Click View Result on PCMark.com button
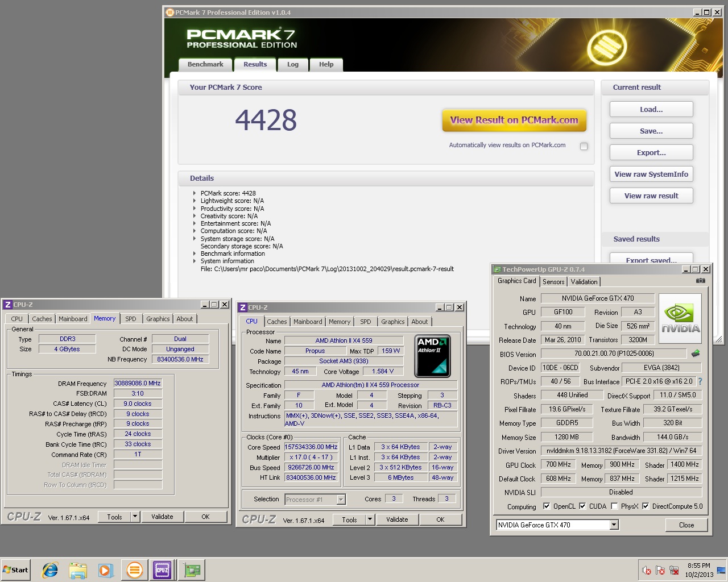728x582 pixels. (514, 120)
